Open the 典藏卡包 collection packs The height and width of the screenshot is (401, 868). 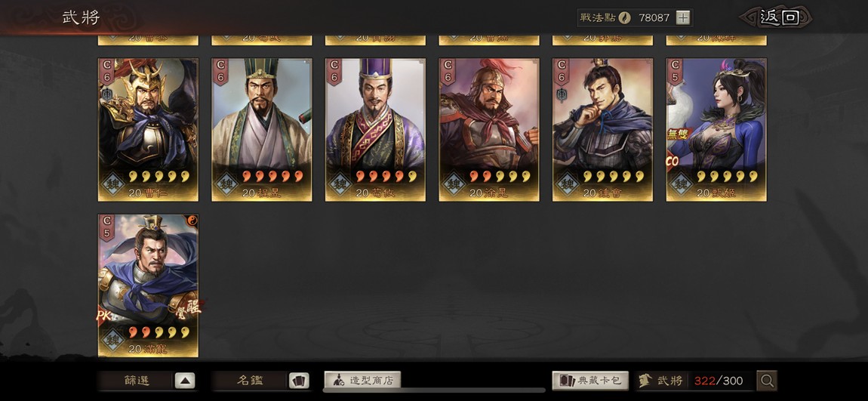(590, 381)
